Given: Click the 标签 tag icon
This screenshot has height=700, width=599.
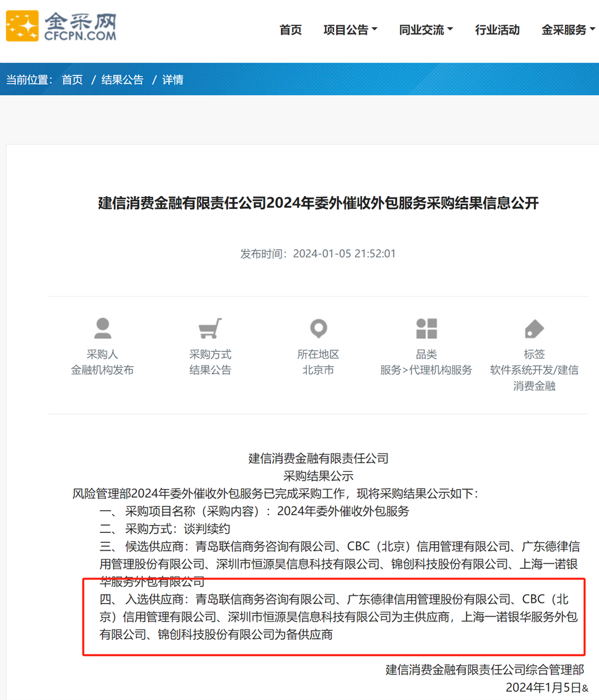Looking at the screenshot, I should pos(534,329).
